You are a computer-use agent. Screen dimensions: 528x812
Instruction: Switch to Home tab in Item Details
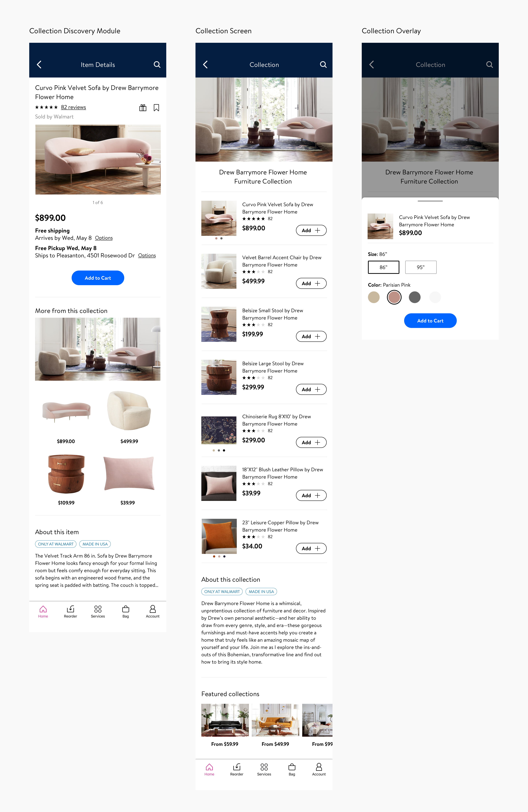pos(43,611)
